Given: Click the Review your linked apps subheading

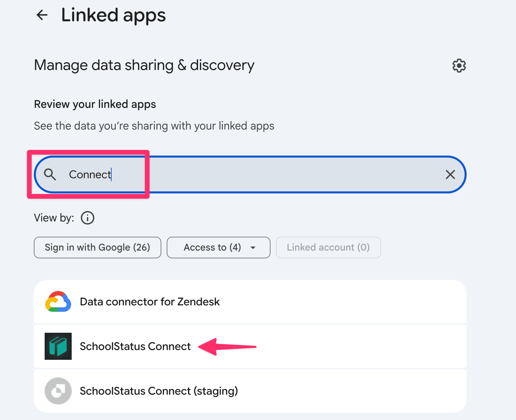Looking at the screenshot, I should (x=95, y=104).
